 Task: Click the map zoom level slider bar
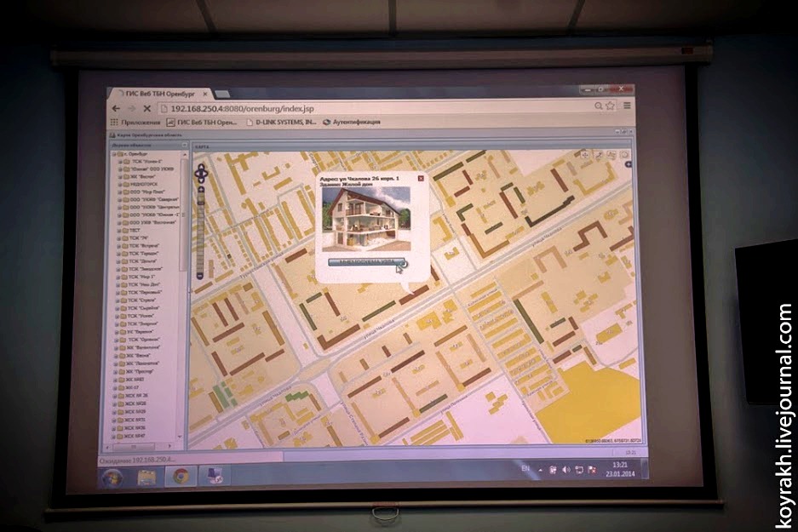pos(200,230)
